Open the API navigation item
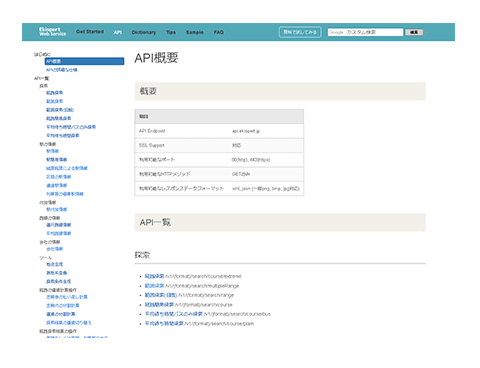The width and height of the screenshot is (480, 368). pyautogui.click(x=118, y=32)
